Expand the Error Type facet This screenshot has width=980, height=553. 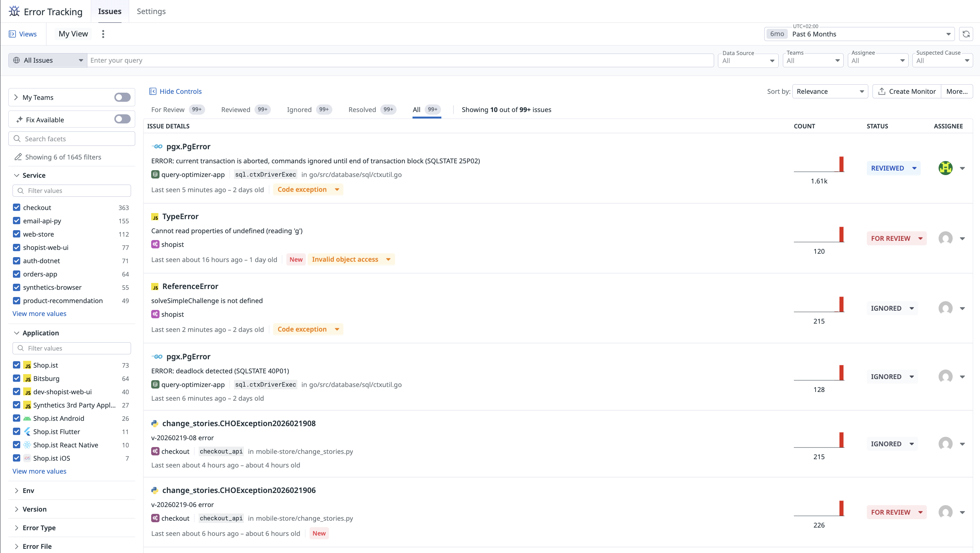click(x=39, y=528)
